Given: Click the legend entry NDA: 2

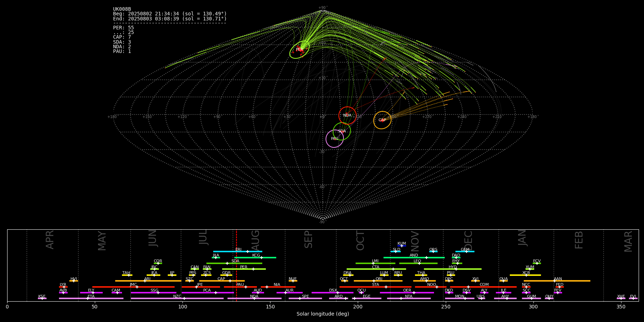Looking at the screenshot, I should (122, 47).
